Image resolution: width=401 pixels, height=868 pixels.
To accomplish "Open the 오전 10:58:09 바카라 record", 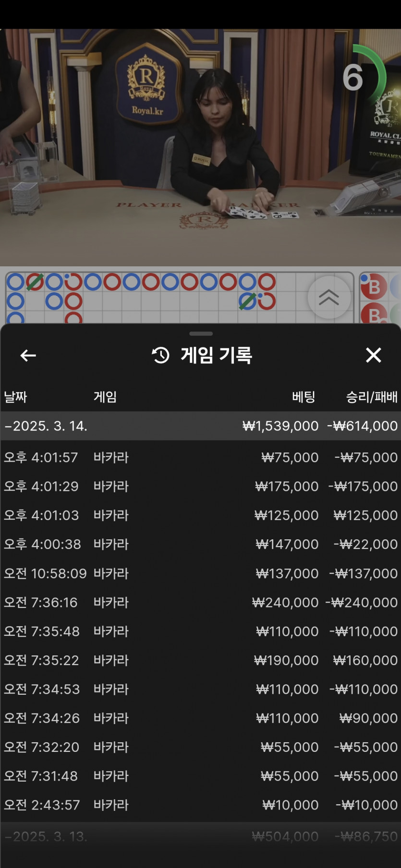I will [201, 573].
